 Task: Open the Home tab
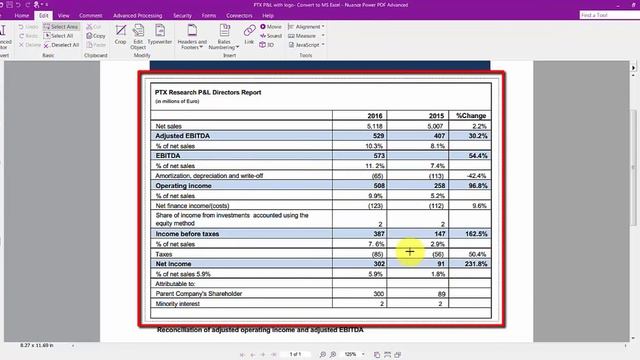[22, 16]
